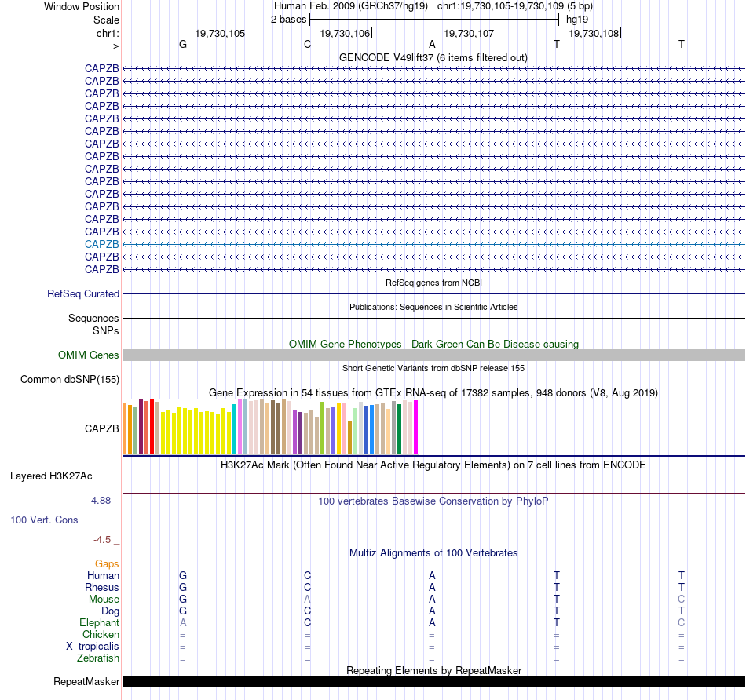Click the 19,730,106 position tick label
Viewport: 746px width, 700px height.
point(345,33)
